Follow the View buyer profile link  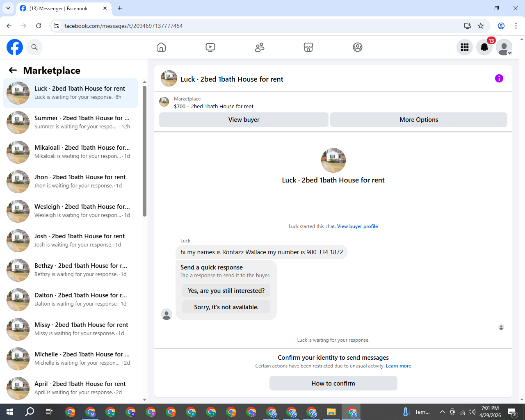[357, 226]
